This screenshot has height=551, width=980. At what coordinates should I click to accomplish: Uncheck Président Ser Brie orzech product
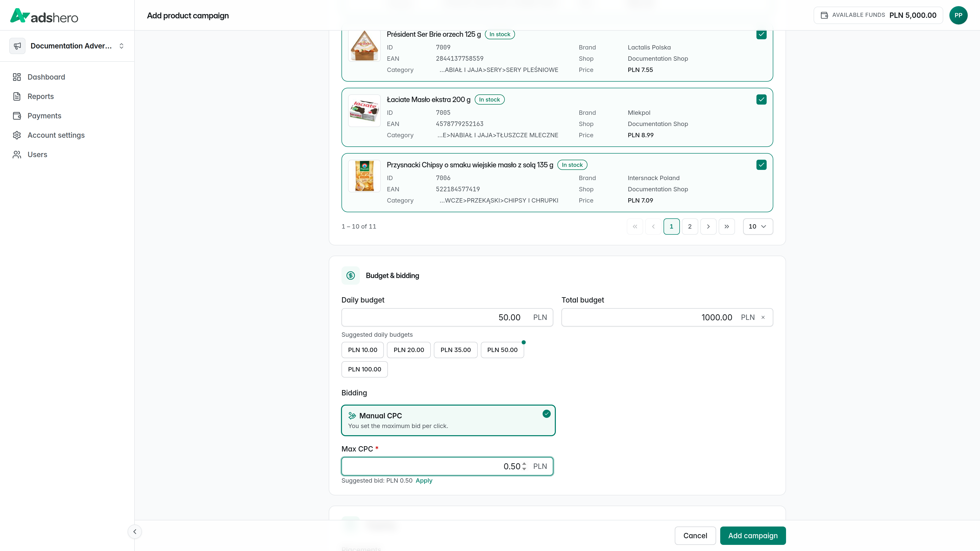tap(761, 34)
